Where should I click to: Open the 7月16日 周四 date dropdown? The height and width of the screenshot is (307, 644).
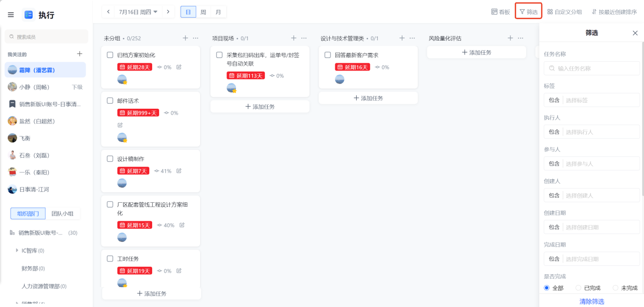point(138,11)
